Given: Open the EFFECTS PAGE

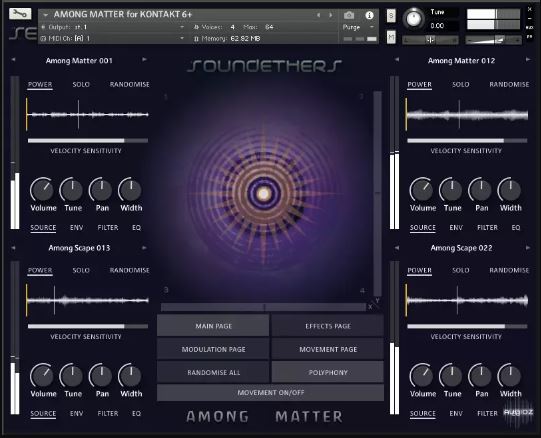Looking at the screenshot, I should pyautogui.click(x=328, y=326).
